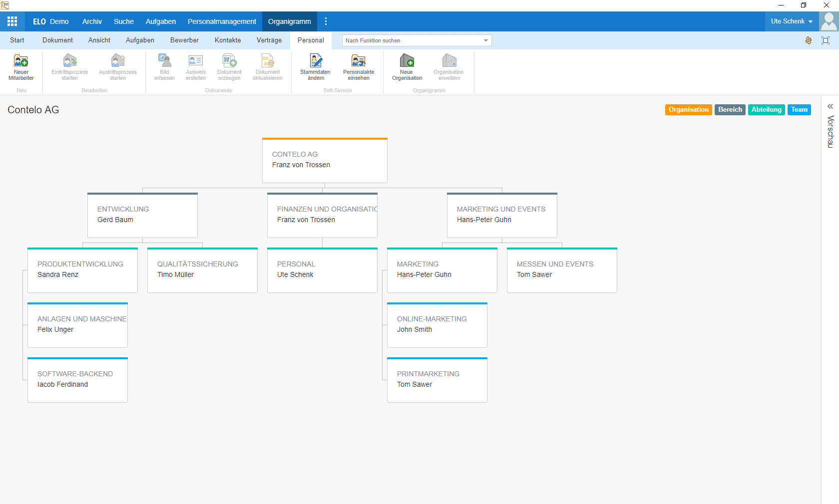The width and height of the screenshot is (839, 504).
Task: Select the Software-Backend node
Action: tap(77, 380)
